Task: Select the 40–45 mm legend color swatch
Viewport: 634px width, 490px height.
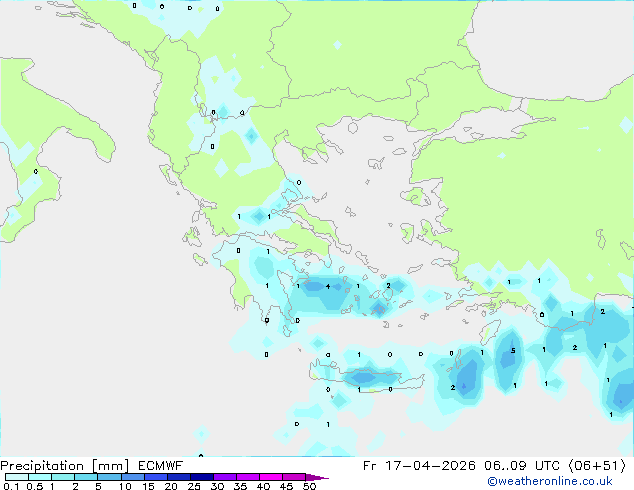Action: click(x=271, y=477)
